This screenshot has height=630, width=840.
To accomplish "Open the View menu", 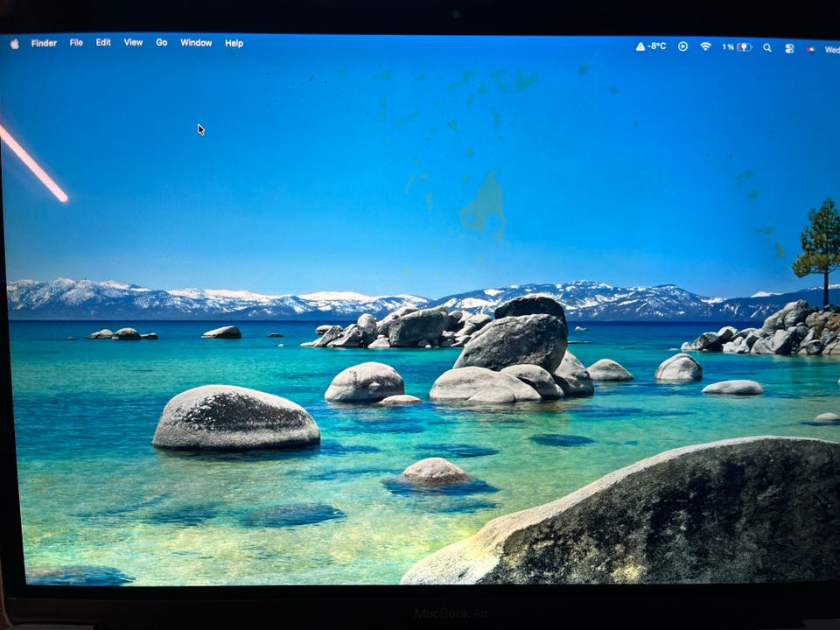I will click(x=133, y=42).
